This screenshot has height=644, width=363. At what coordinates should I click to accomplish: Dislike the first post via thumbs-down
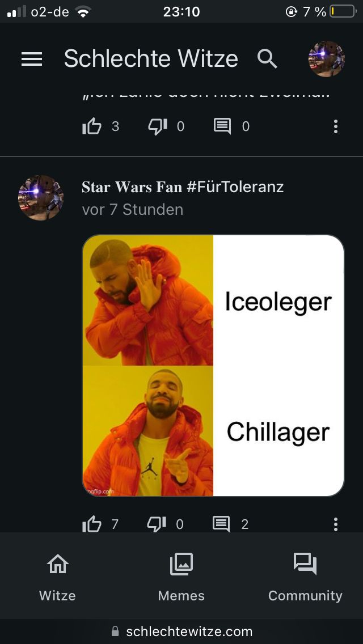pos(158,126)
